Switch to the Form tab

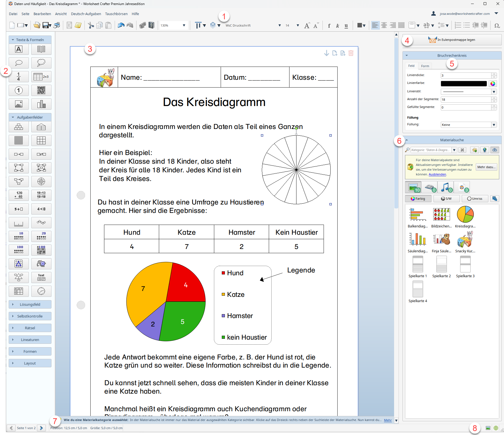(425, 66)
